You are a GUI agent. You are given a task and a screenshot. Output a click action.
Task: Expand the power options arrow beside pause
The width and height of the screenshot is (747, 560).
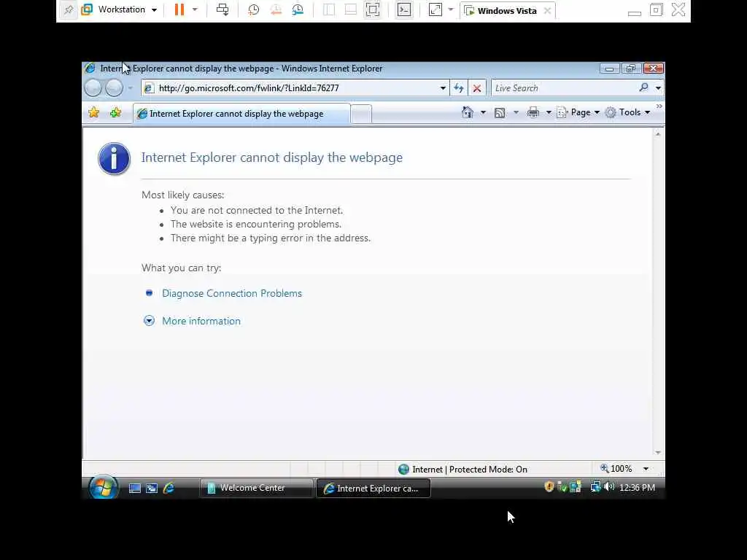[x=195, y=10]
